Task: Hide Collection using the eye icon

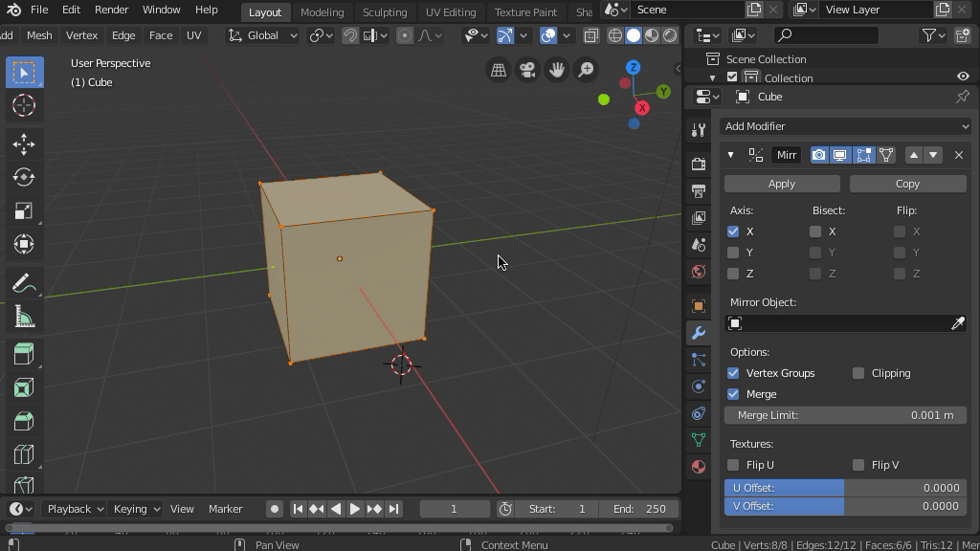Action: pos(963,77)
